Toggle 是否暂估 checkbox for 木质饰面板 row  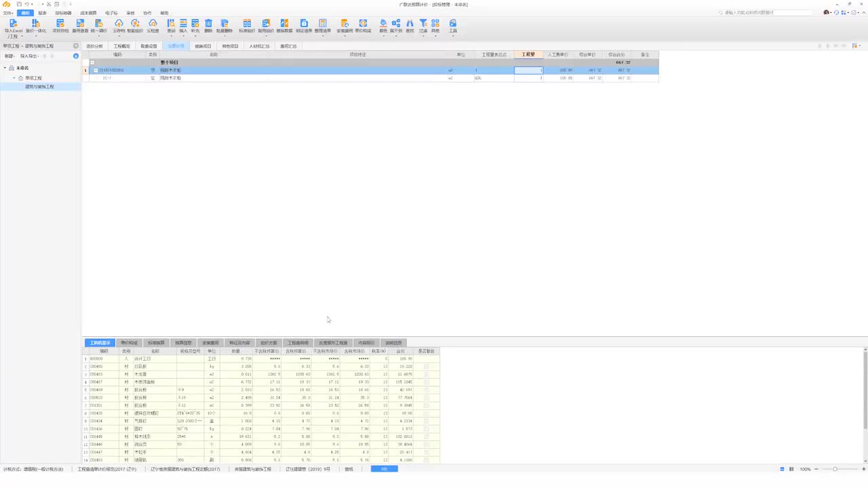point(427,382)
